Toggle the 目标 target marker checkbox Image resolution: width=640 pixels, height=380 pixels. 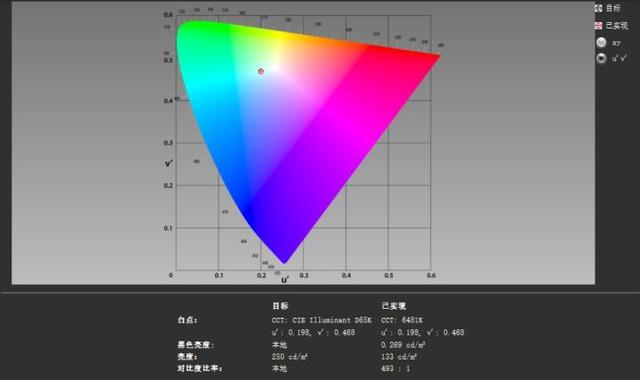599,8
